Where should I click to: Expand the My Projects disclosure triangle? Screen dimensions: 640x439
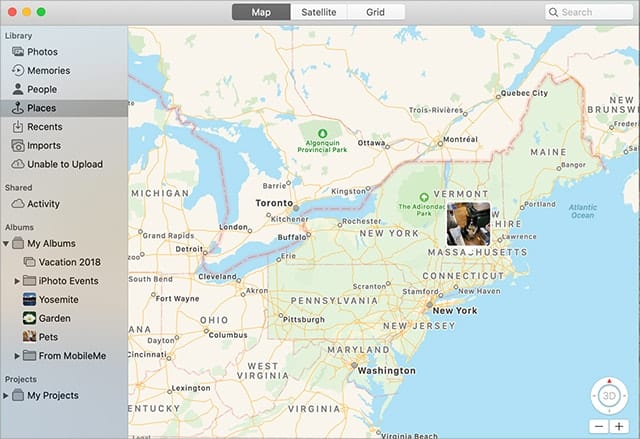pos(7,396)
